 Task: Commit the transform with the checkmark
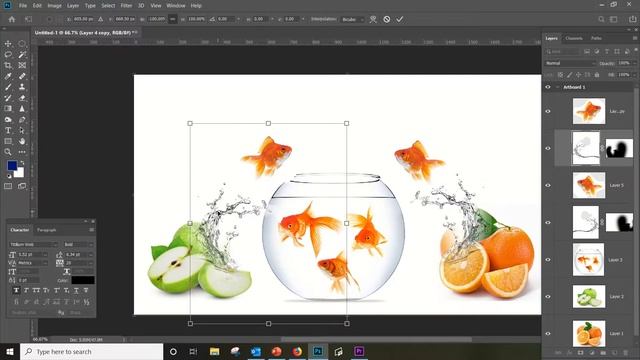[400, 19]
